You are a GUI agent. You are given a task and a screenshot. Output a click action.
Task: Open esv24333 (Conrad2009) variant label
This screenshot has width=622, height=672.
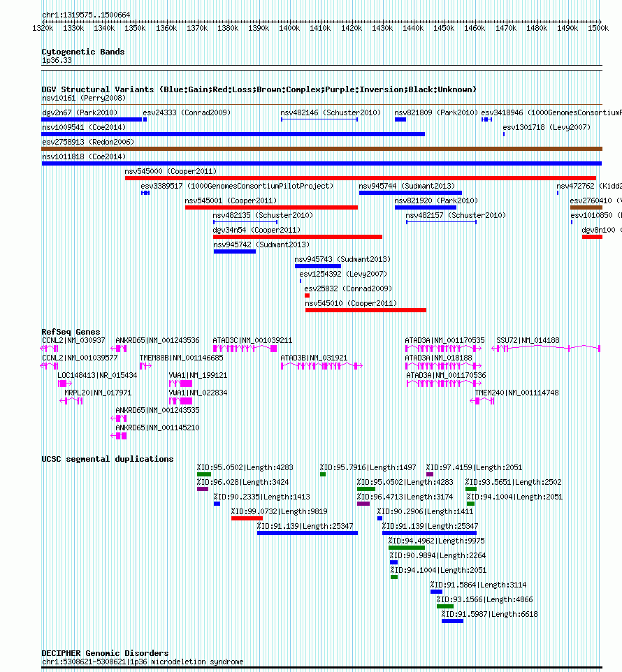click(187, 112)
